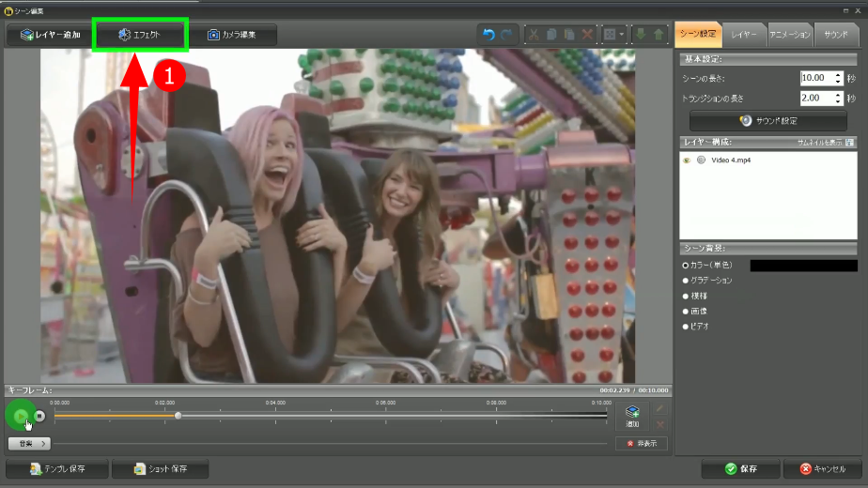Select the ビデオ background radio option
Image resolution: width=868 pixels, height=488 pixels.
(x=686, y=327)
